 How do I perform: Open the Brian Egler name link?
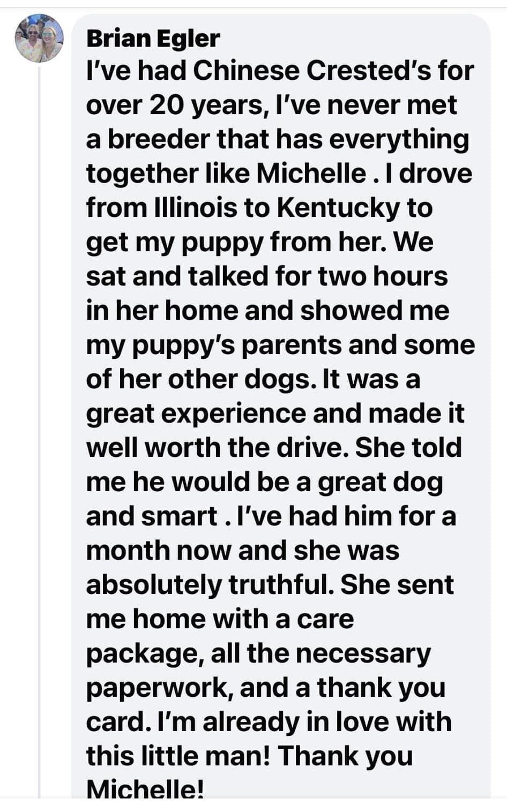153,39
